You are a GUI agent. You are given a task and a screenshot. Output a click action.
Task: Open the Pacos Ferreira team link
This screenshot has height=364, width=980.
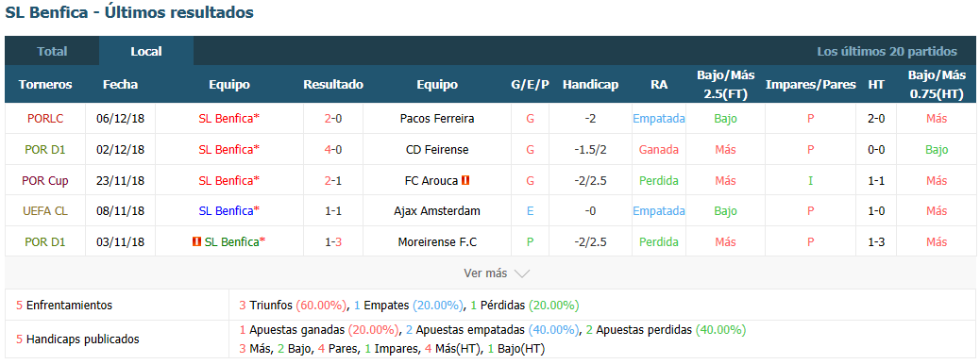point(437,118)
